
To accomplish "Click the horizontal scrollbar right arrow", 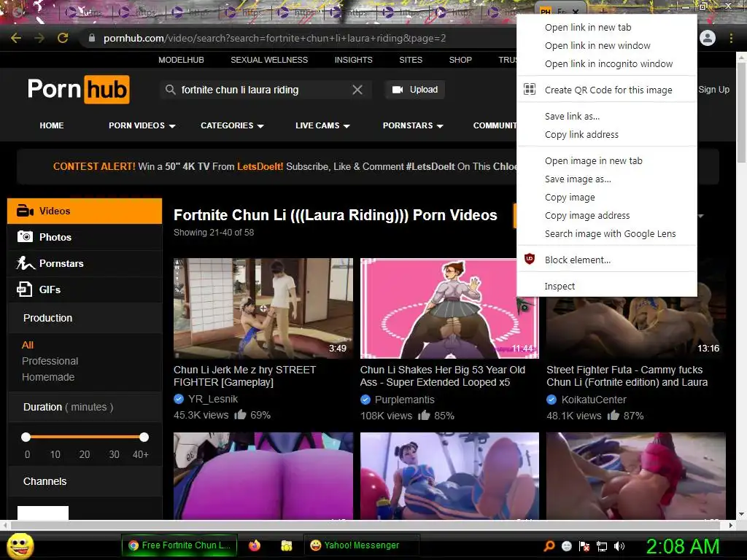I will (x=731, y=525).
